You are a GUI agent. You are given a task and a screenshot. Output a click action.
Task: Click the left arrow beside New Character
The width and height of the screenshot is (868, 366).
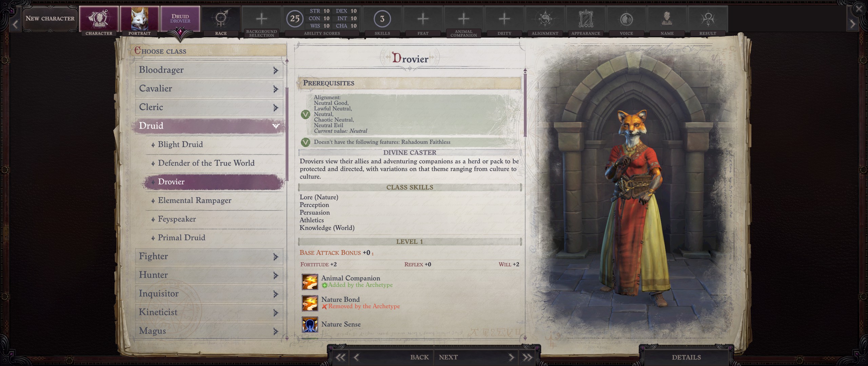point(15,24)
